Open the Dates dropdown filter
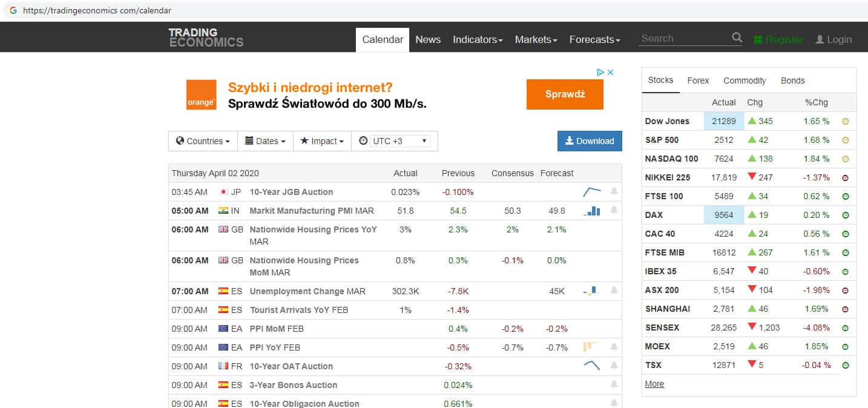The image size is (868, 408). pyautogui.click(x=265, y=141)
